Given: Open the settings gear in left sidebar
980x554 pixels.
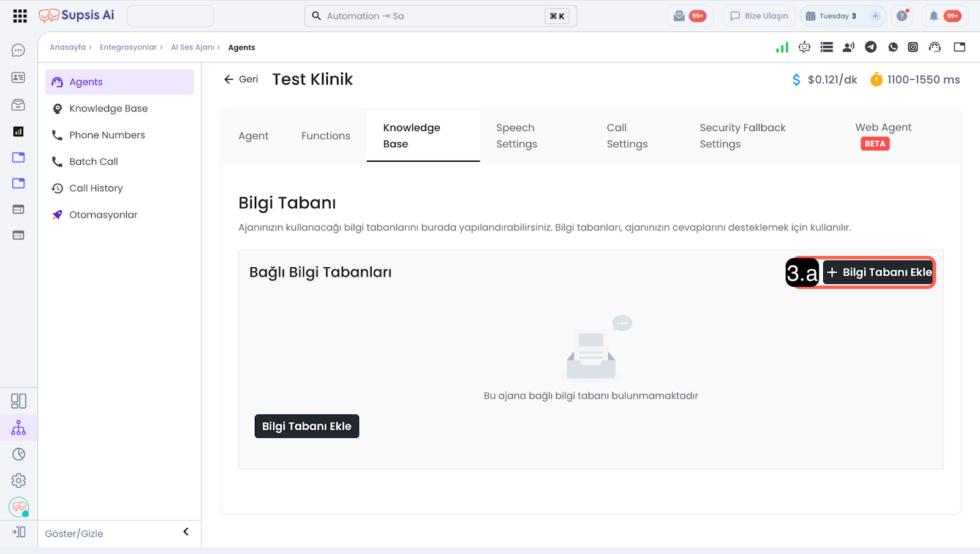Looking at the screenshot, I should click(18, 480).
